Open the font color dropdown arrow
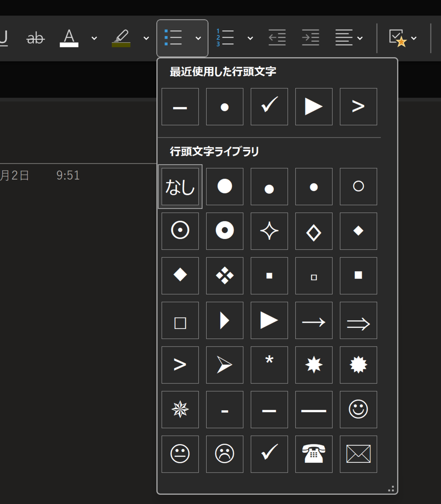The width and height of the screenshot is (441, 504). (93, 39)
